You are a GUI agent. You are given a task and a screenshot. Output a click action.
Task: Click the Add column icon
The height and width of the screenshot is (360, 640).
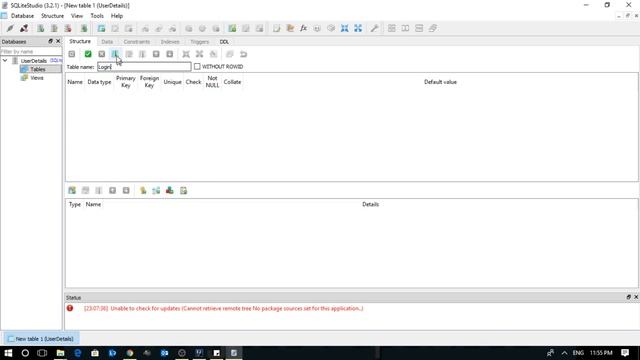coord(115,54)
